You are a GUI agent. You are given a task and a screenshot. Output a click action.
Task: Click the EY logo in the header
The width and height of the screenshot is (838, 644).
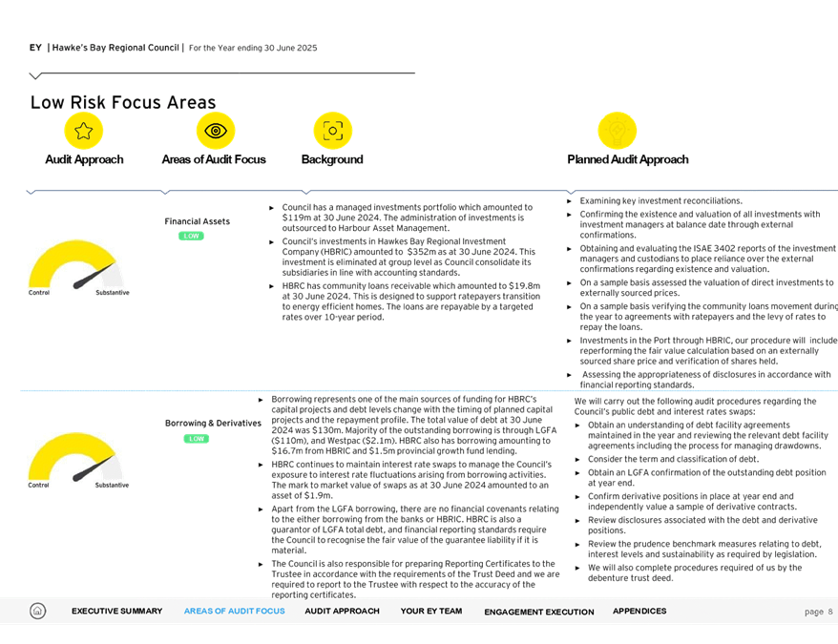coord(33,45)
